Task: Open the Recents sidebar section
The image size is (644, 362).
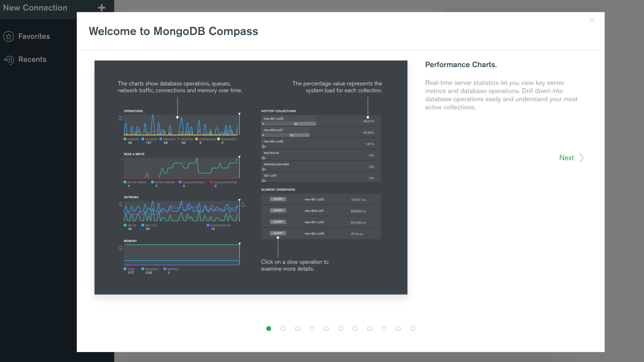Action: pos(32,59)
